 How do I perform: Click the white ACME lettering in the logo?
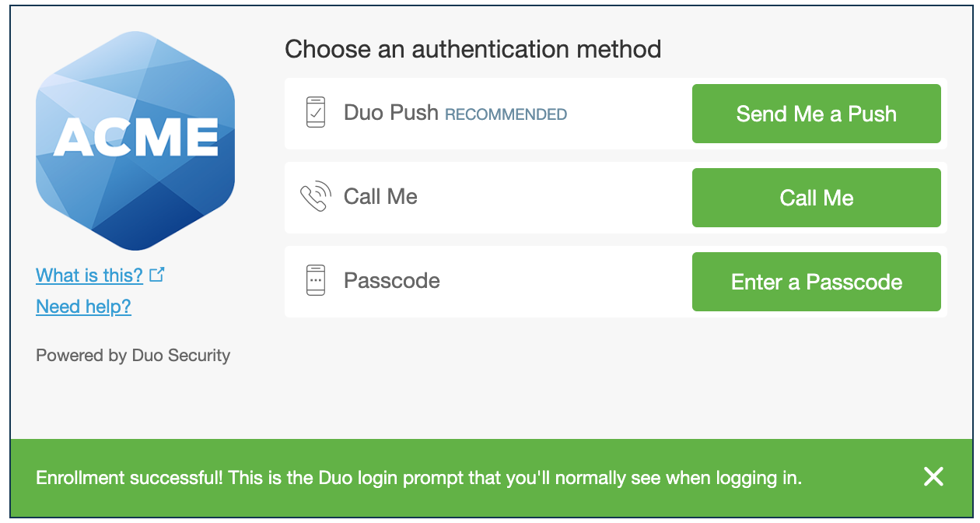tap(136, 137)
